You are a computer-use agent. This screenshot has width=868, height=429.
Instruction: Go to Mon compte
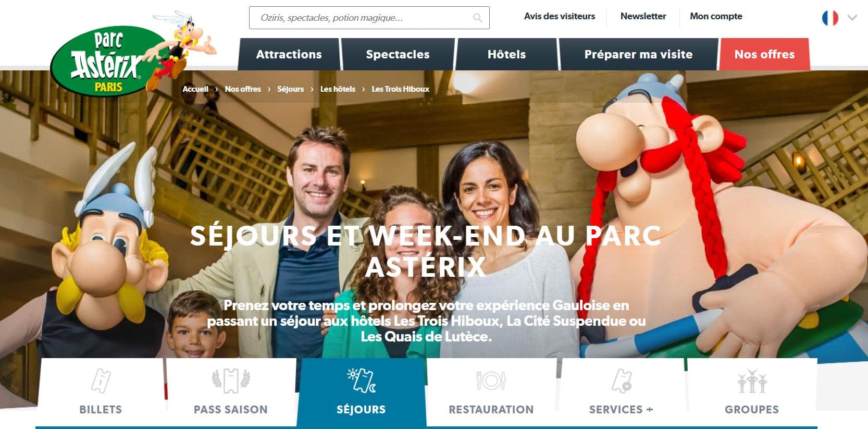[716, 16]
